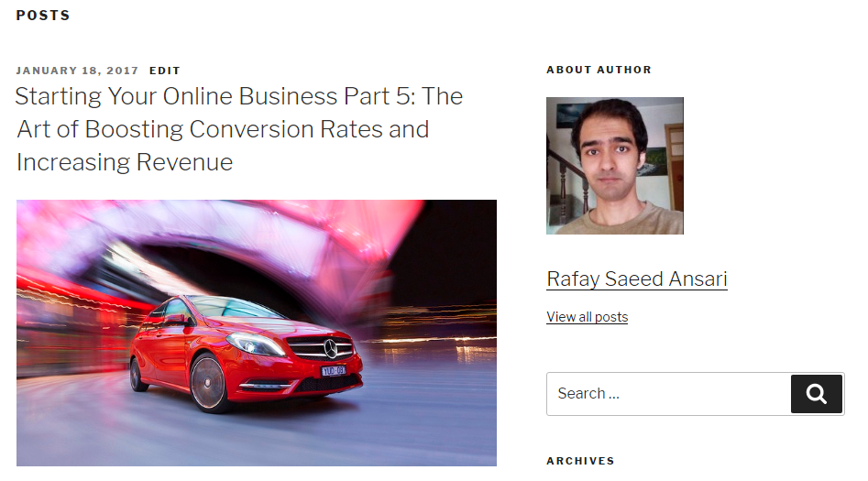Click the ARCHIVES widget heading
This screenshot has height=481, width=868.
[580, 461]
